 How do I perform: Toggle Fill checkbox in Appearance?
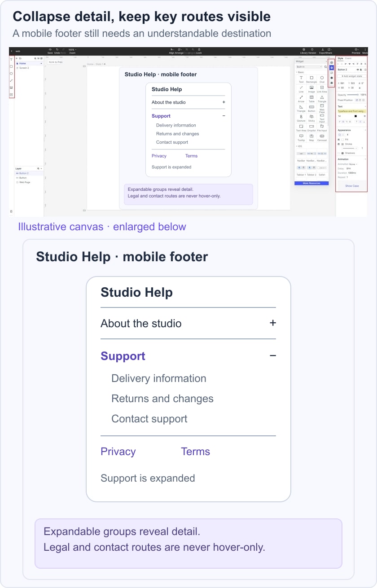click(x=339, y=140)
